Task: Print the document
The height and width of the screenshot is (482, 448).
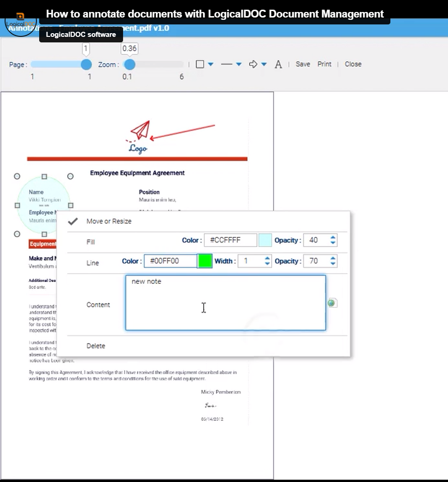Action: tap(324, 64)
